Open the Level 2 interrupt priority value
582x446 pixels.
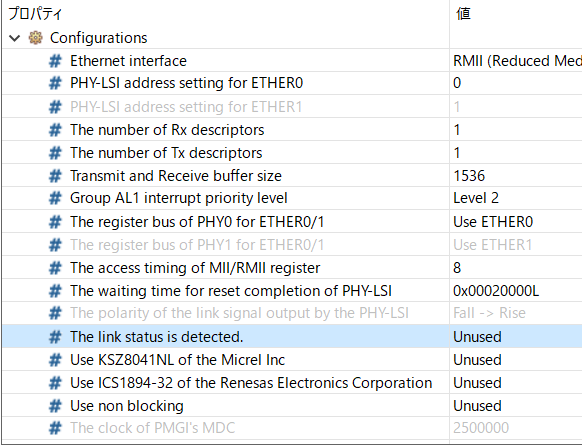(x=516, y=198)
